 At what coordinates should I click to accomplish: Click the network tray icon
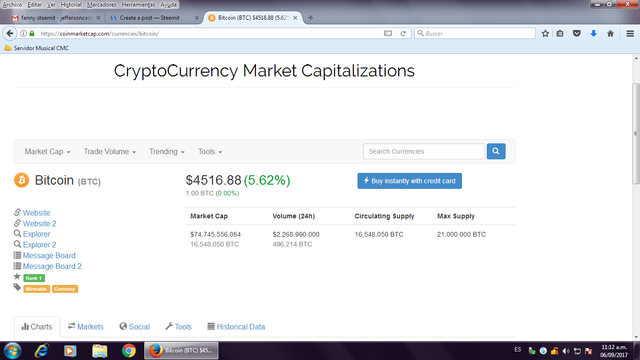[577, 351]
